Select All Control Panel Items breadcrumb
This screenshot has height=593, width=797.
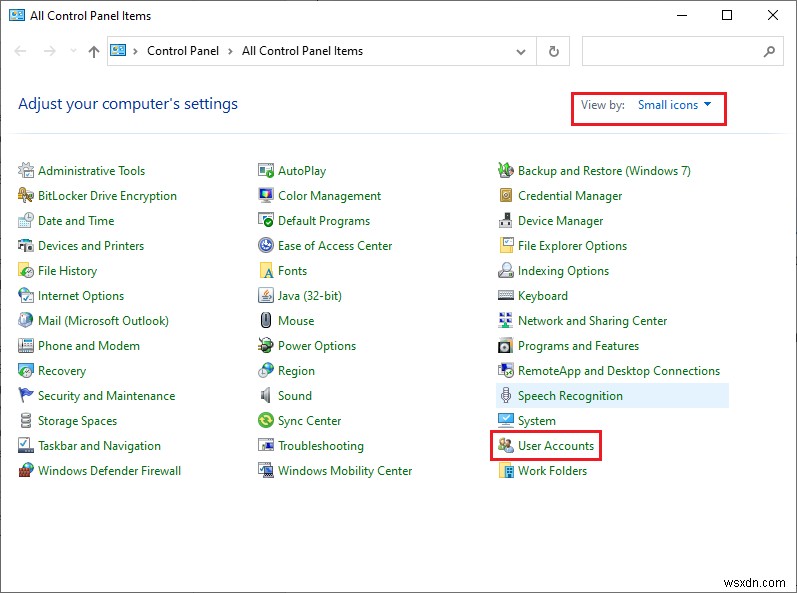point(302,51)
